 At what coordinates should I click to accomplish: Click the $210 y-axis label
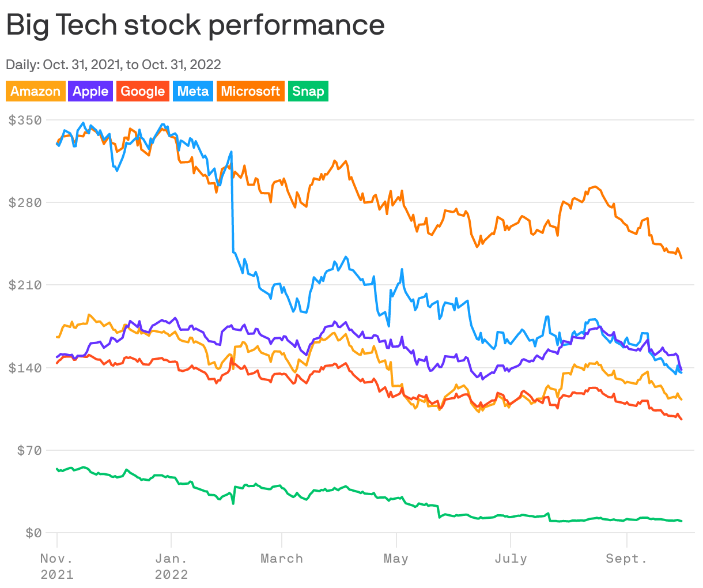(25, 285)
